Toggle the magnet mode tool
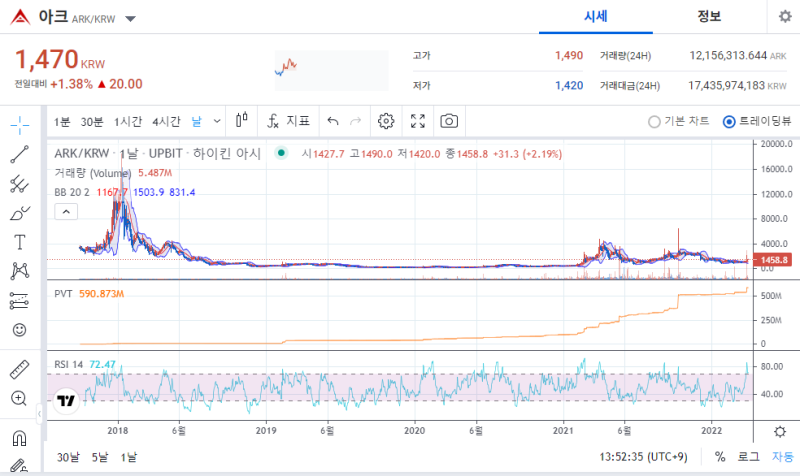The width and height of the screenshot is (800, 476). pos(19,438)
